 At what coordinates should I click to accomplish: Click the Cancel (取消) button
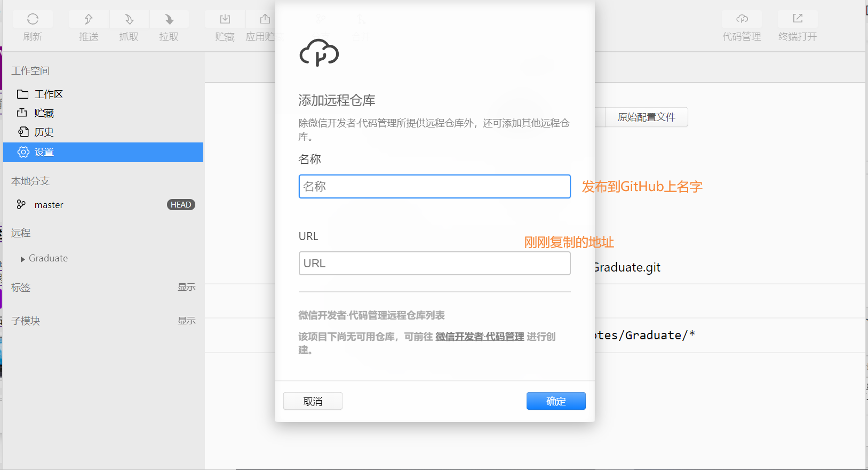pos(313,401)
